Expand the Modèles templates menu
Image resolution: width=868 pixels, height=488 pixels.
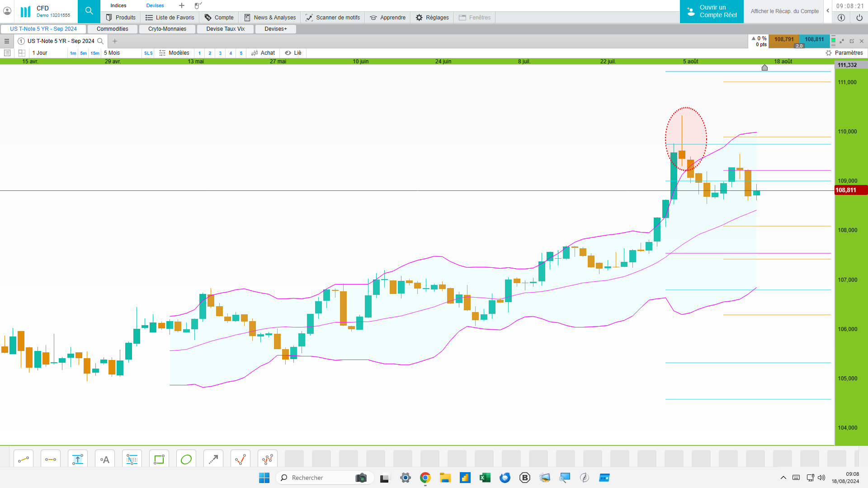175,53
